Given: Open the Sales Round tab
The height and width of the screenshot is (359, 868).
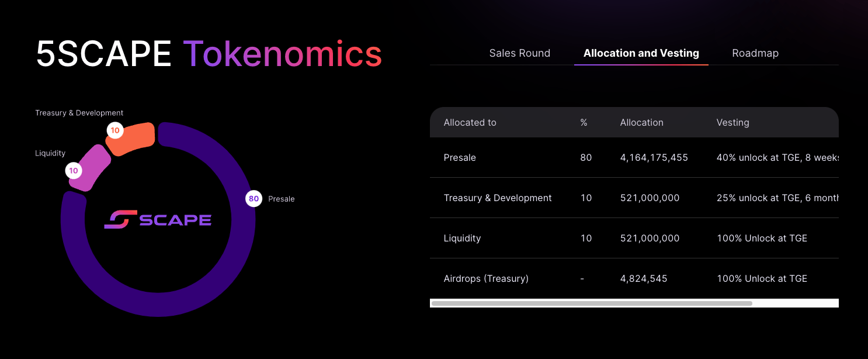Looking at the screenshot, I should pos(519,53).
